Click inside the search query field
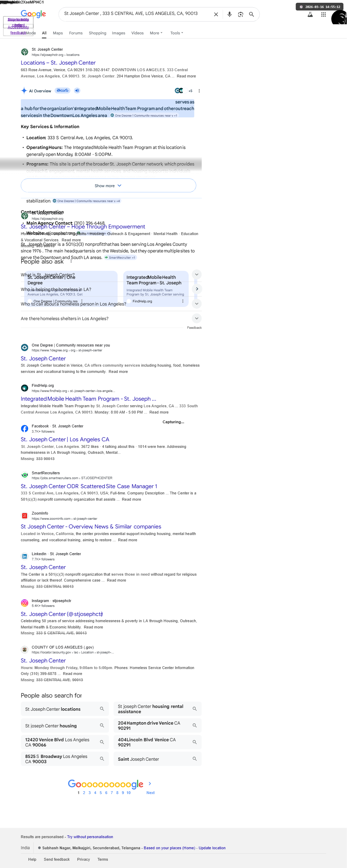 (x=135, y=14)
